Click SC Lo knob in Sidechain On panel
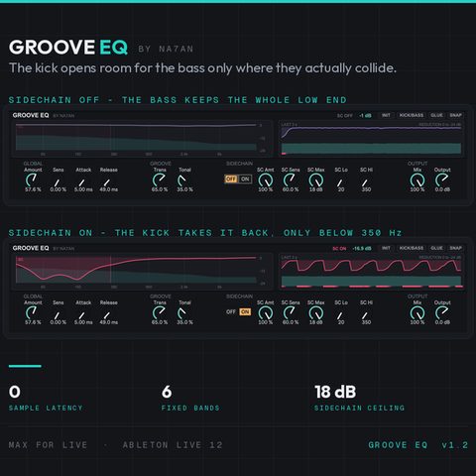Screen dimensions: 476x476 click(x=340, y=315)
